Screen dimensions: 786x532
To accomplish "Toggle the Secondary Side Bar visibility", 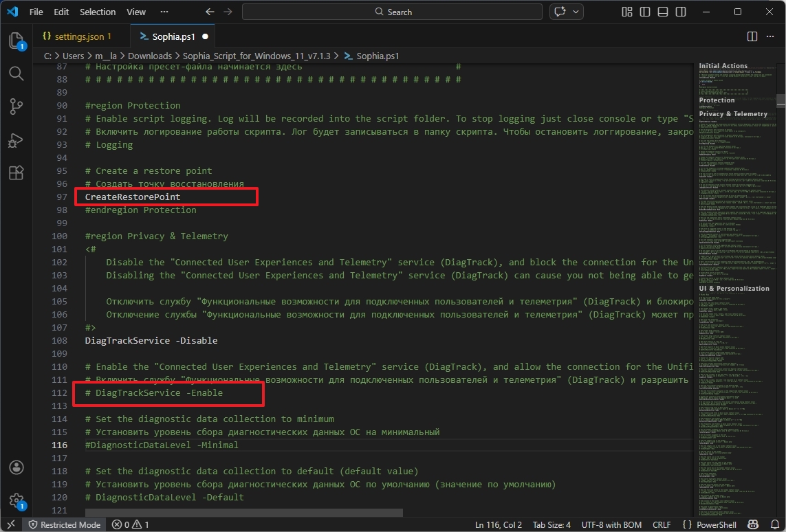I will click(x=679, y=12).
